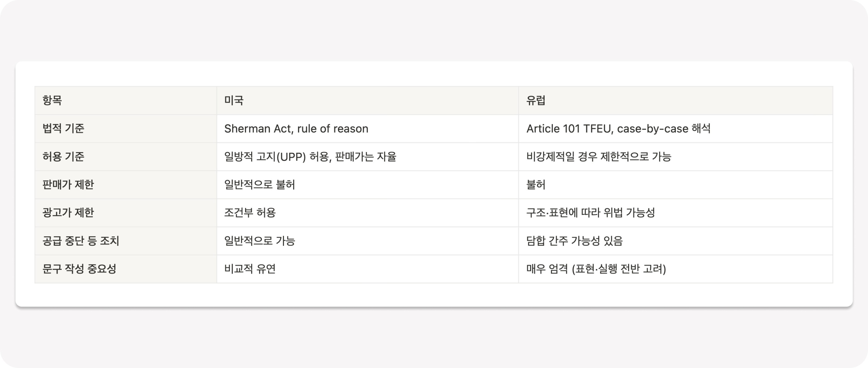Screen dimensions: 868x368
Task: Click the 법적 기준 row label
Action: (x=126, y=129)
